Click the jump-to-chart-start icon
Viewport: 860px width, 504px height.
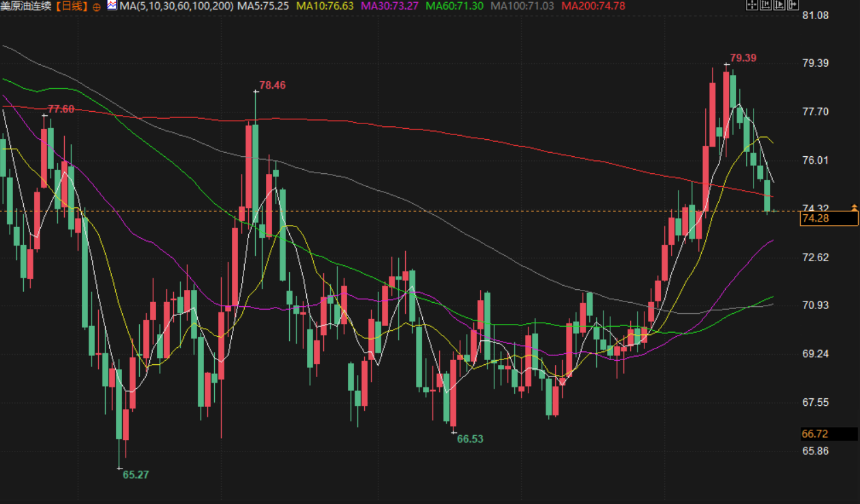point(765,5)
